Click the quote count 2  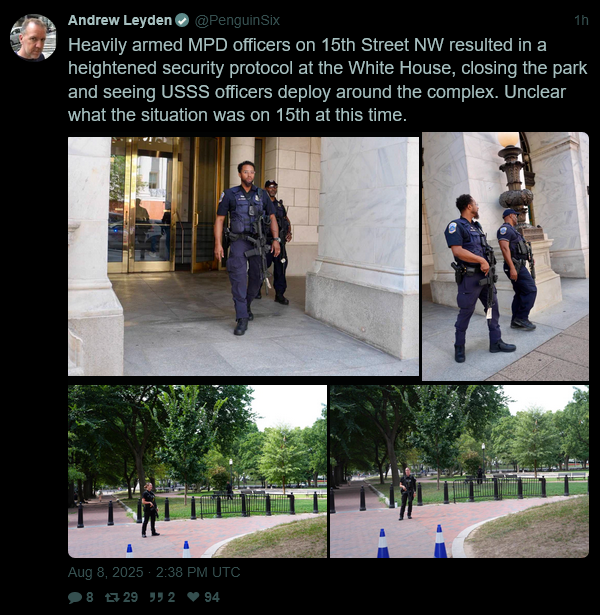[171, 597]
